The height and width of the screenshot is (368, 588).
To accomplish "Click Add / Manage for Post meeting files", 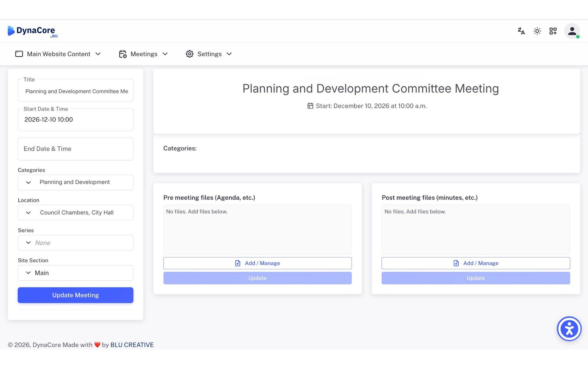I will click(476, 263).
